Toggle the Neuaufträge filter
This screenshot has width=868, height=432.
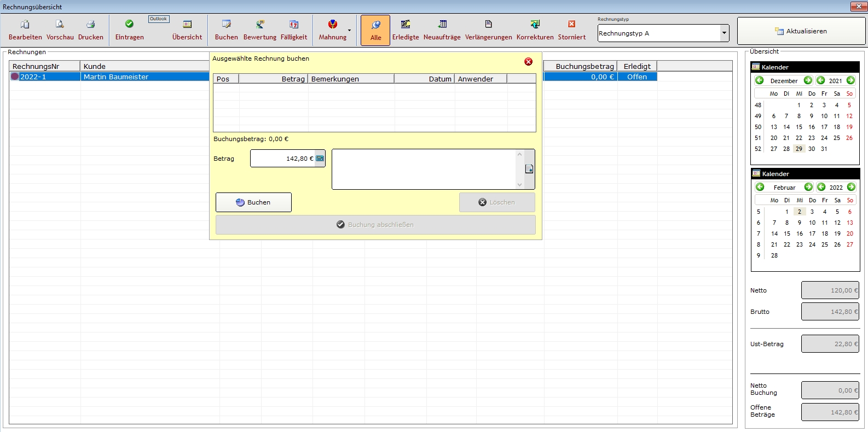(442, 30)
